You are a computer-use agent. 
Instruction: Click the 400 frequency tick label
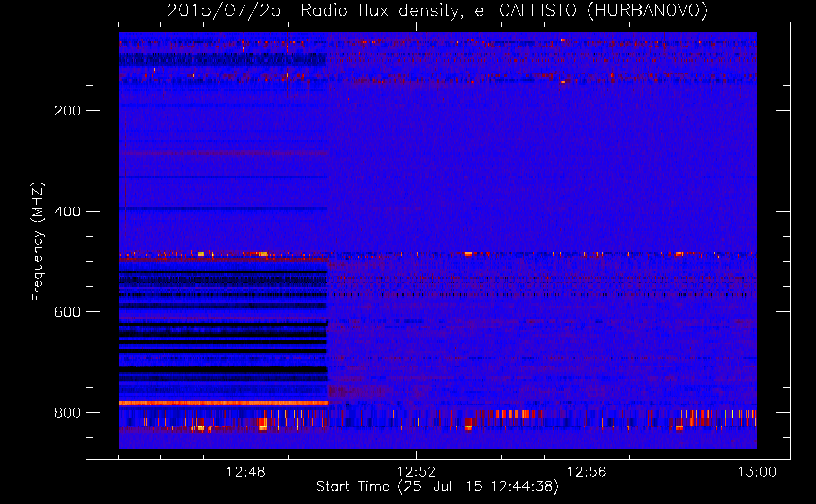[68, 212]
